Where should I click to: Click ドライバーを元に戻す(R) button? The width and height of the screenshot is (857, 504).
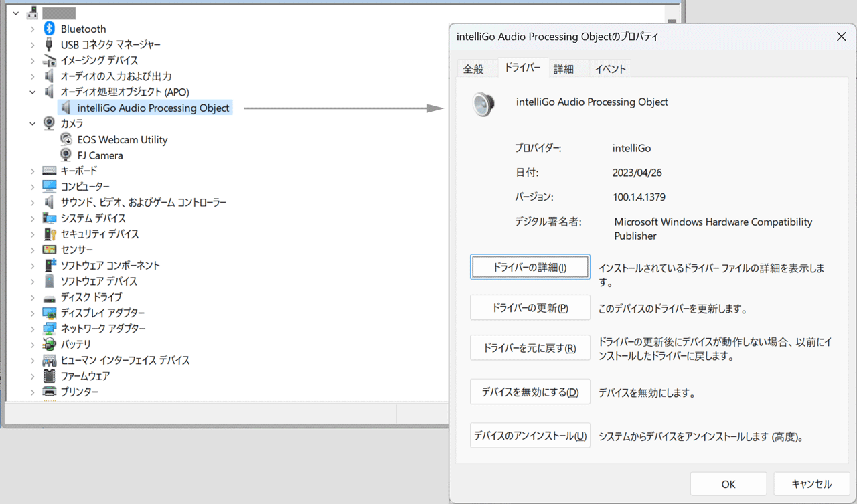pyautogui.click(x=530, y=348)
